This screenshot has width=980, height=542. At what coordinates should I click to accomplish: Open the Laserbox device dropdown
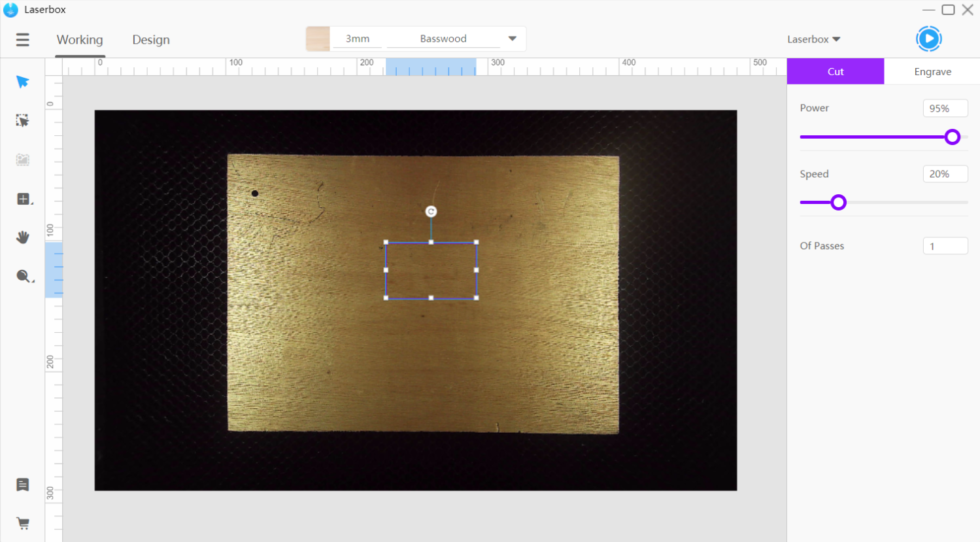[813, 39]
